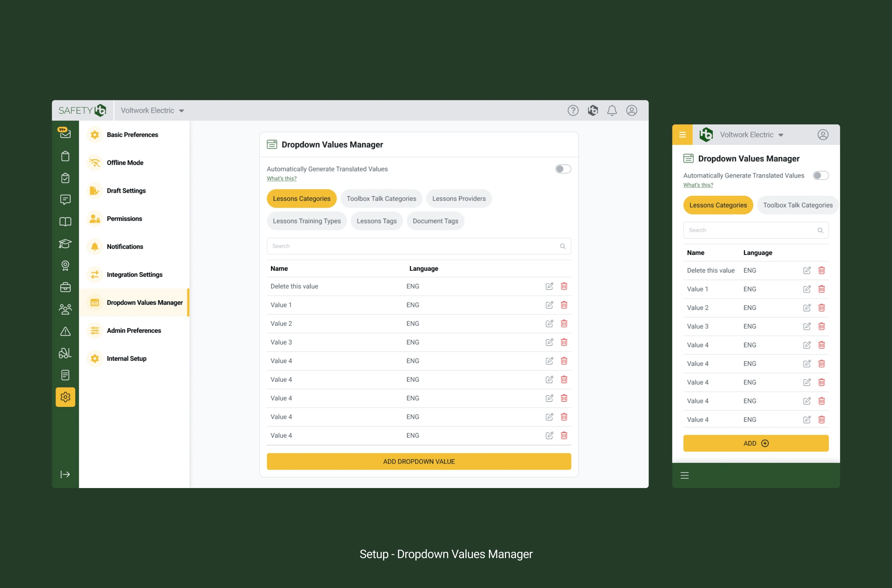Click the help question mark icon
Image resolution: width=892 pixels, height=588 pixels.
[x=572, y=110]
